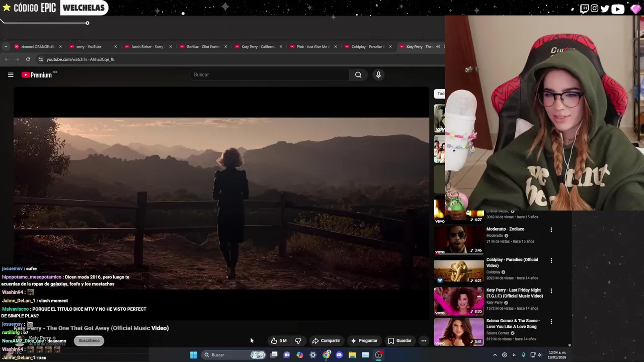Open Last Friday Night video thumbnail
The height and width of the screenshot is (362, 644).
459,301
